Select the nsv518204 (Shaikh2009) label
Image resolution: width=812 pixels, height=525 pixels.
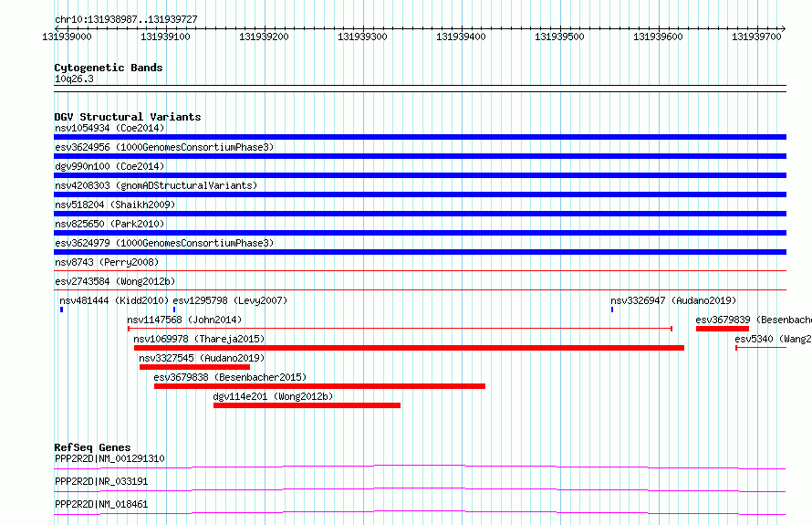(x=115, y=205)
